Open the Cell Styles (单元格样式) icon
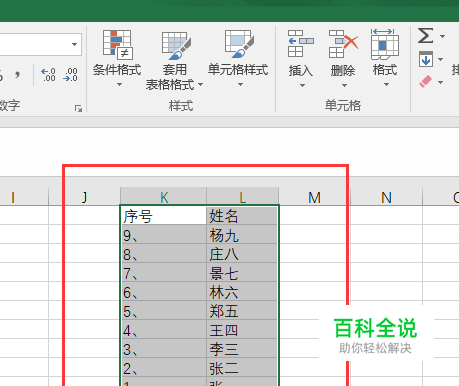This screenshot has width=459, height=386. [239, 44]
